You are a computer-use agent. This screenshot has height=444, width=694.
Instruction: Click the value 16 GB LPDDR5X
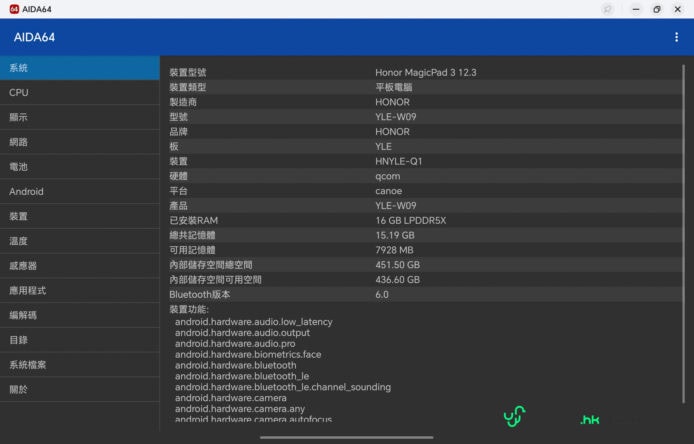pos(411,220)
